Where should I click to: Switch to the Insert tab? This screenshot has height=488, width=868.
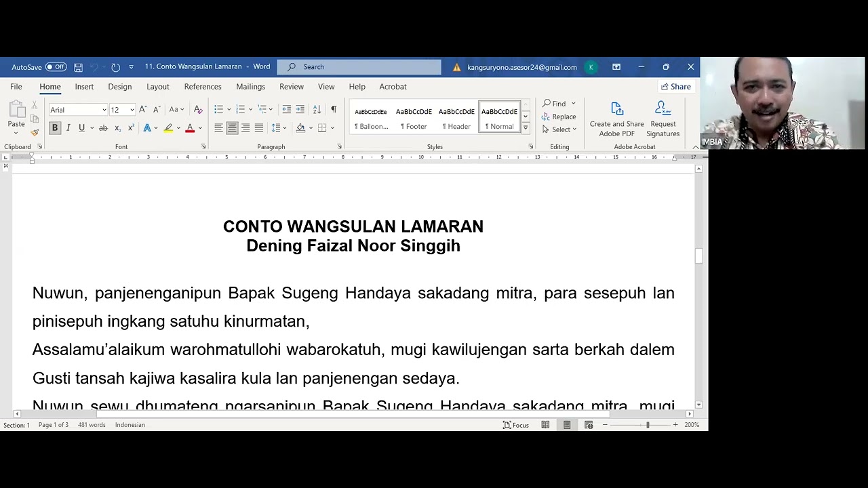[84, 87]
